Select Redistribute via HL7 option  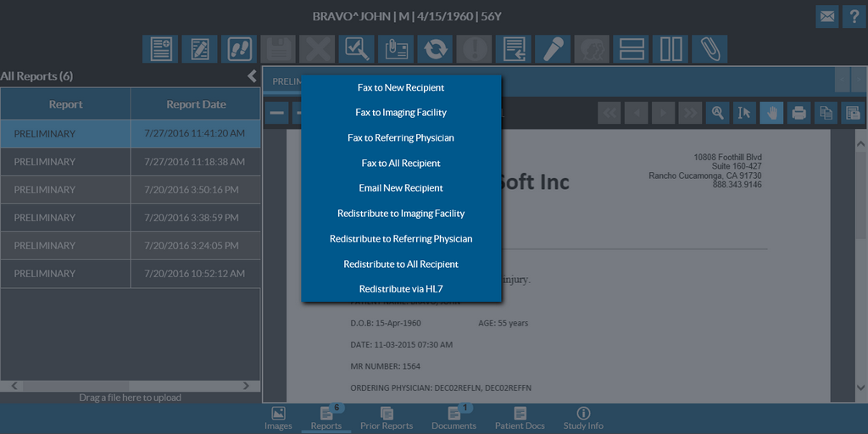point(401,289)
